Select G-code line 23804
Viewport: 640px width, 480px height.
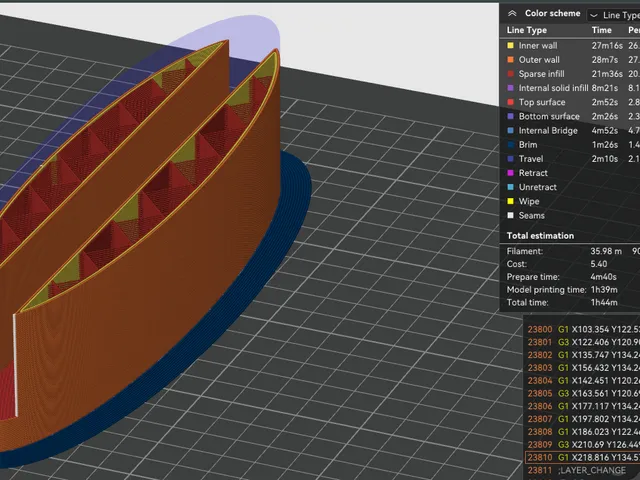582,380
